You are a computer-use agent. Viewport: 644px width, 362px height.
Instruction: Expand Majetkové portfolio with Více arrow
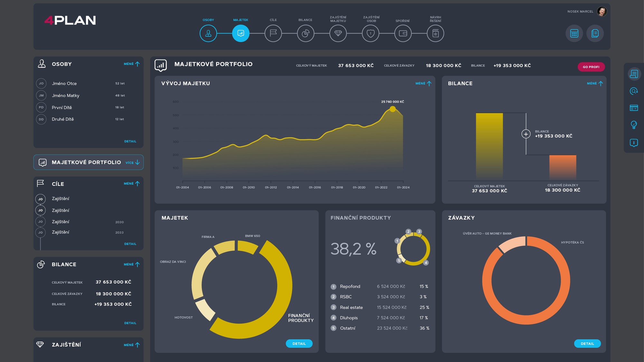coord(133,163)
